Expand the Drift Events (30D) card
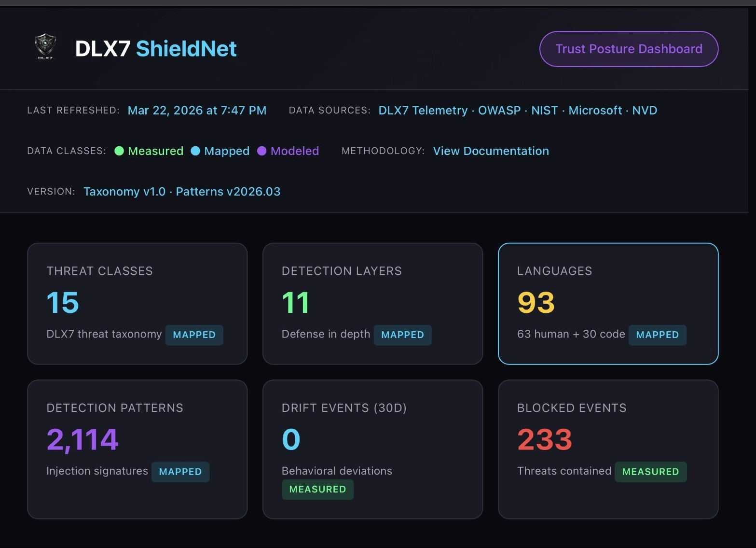Image resolution: width=756 pixels, height=548 pixels. click(372, 449)
